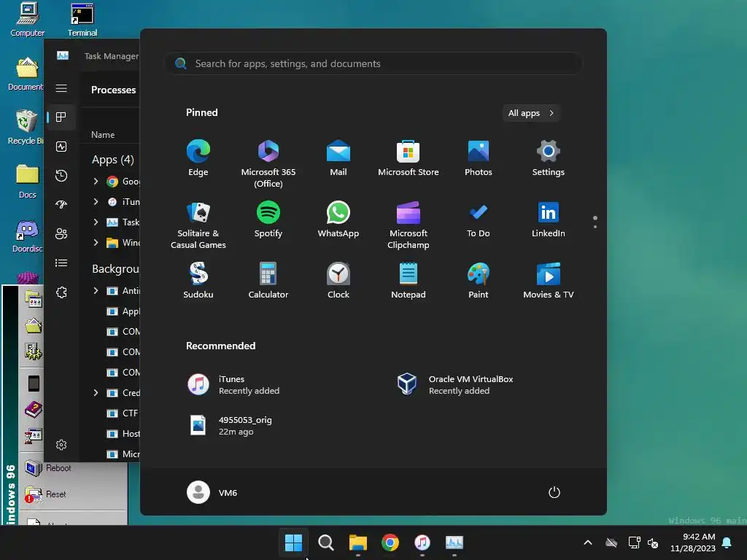Open the Terminal desktop shortcut

pos(82,20)
